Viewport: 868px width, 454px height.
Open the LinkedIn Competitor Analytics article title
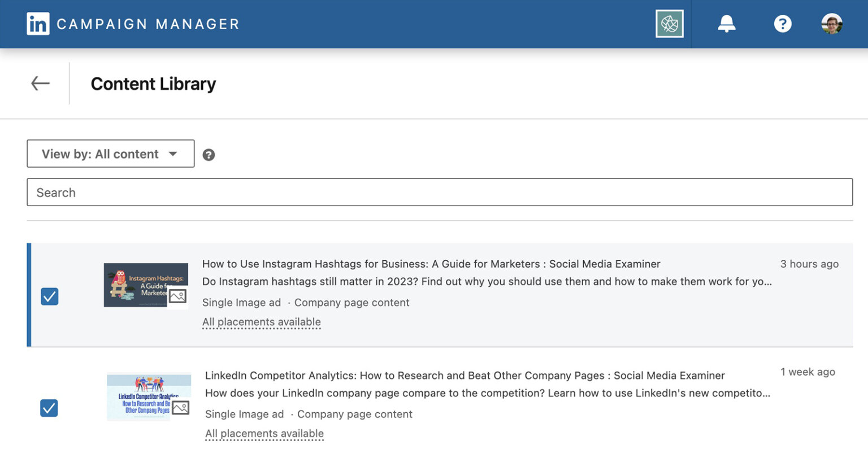pyautogui.click(x=463, y=375)
